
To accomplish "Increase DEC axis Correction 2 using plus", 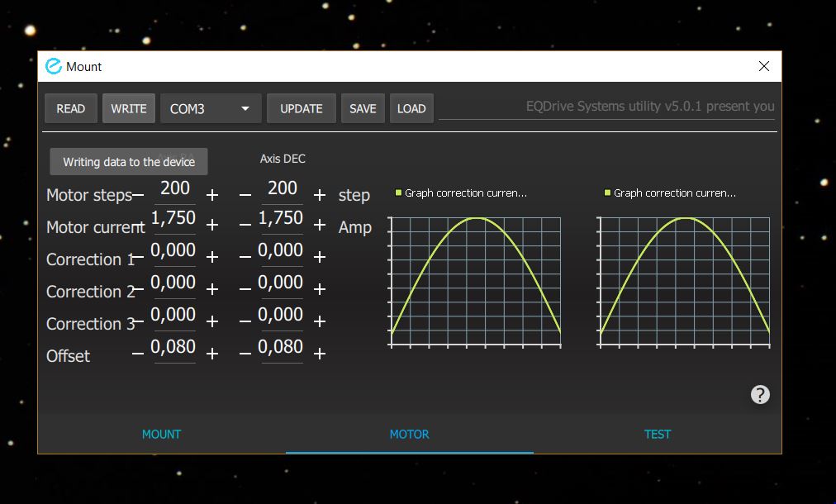I will 320,289.
